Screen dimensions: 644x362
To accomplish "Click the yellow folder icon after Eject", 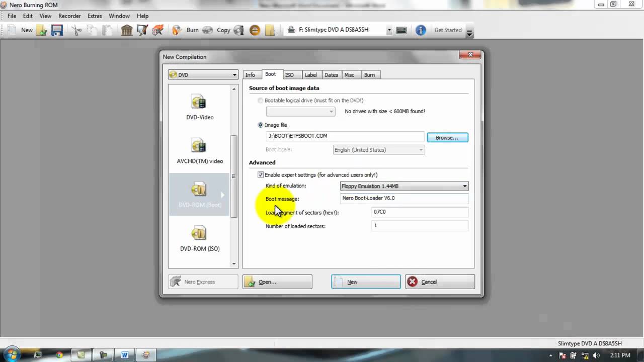I will [x=270, y=30].
